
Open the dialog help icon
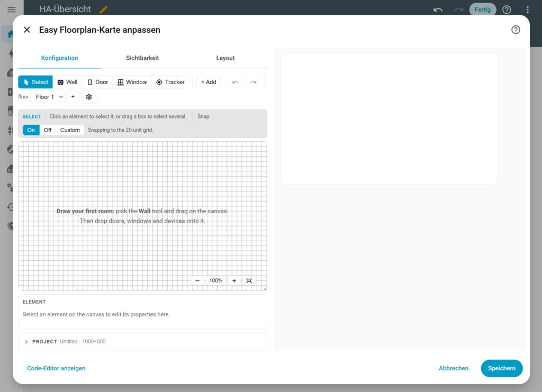(x=516, y=30)
